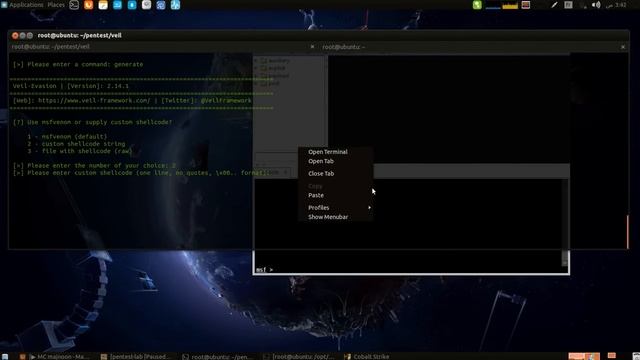Open the Applications menu in top panel

(x=22, y=5)
